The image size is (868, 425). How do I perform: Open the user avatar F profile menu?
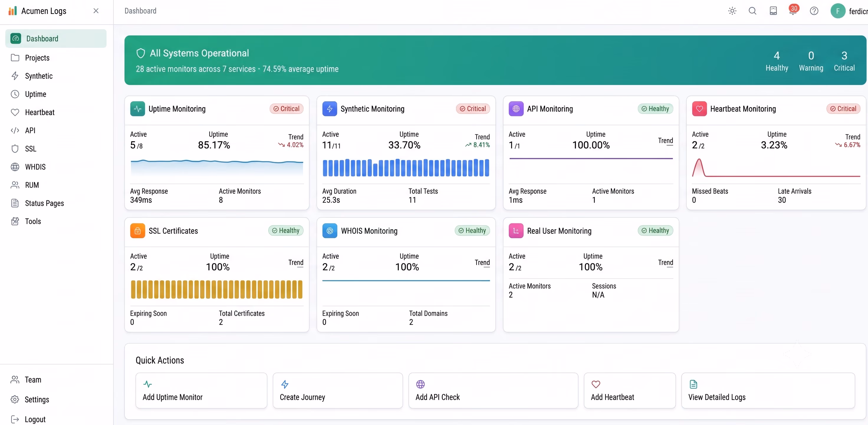pyautogui.click(x=838, y=11)
